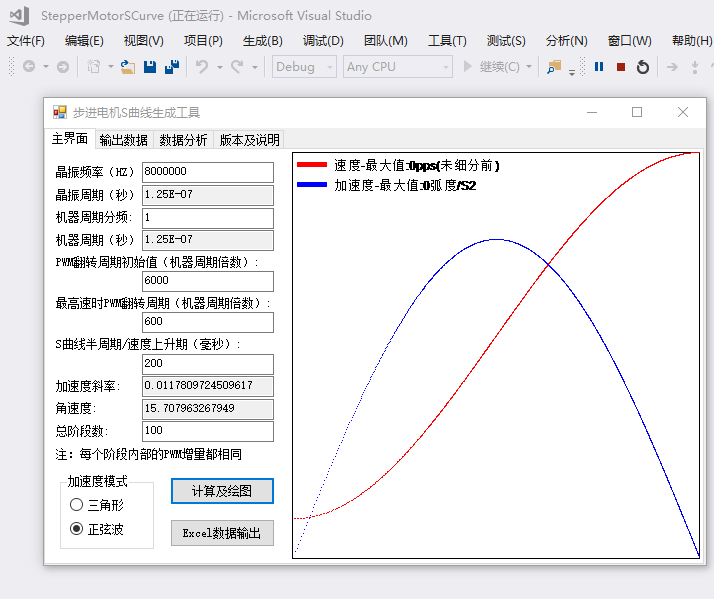
Task: Open the 项目(P) menu
Action: (x=203, y=41)
